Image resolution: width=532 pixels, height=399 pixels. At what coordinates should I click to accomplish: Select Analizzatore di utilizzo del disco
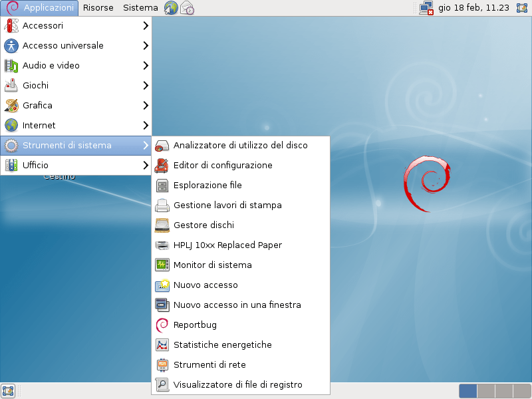click(240, 146)
